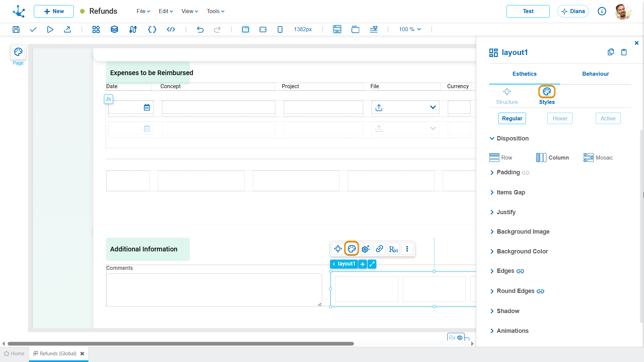Open the Layers stack icon
This screenshot has width=644, height=362.
[114, 29]
